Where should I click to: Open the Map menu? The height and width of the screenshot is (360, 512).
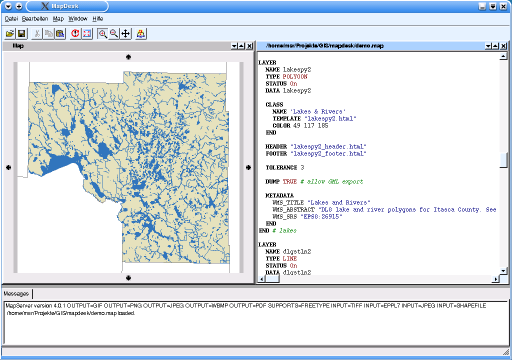pos(58,19)
